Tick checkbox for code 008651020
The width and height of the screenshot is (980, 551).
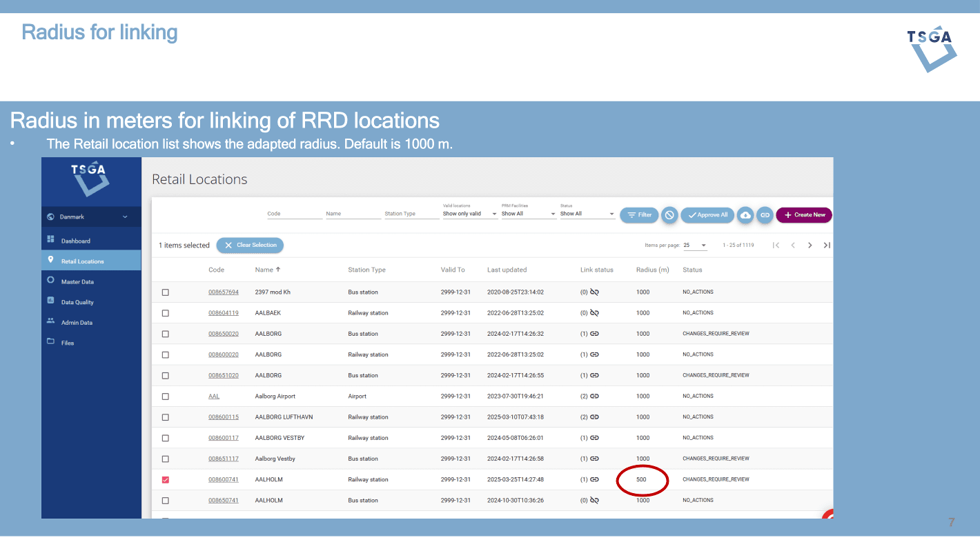tap(165, 376)
